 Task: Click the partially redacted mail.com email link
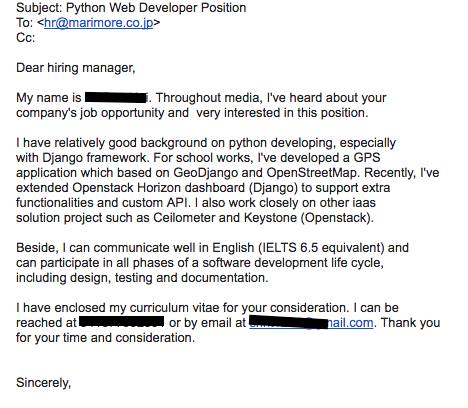[x=311, y=323]
